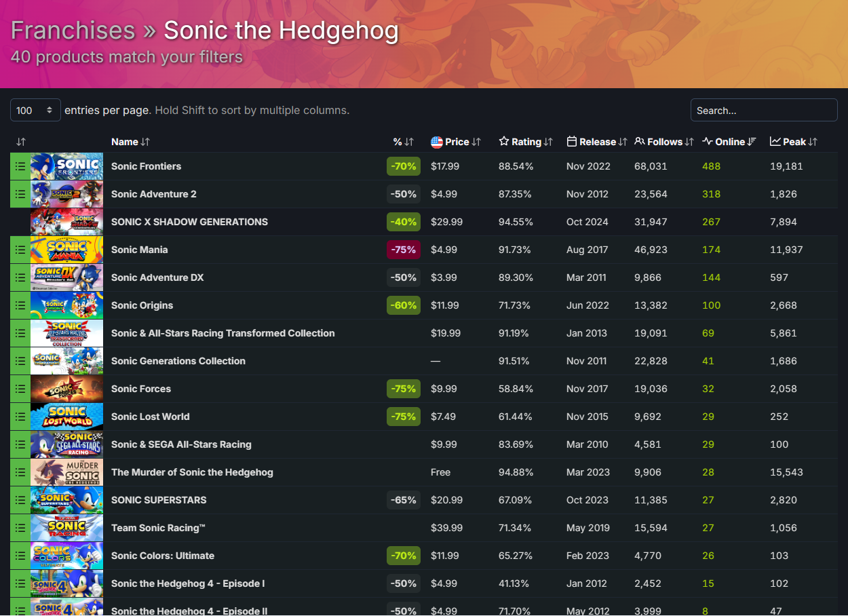Click the -75% discount badge for Sonic Mania

point(404,250)
